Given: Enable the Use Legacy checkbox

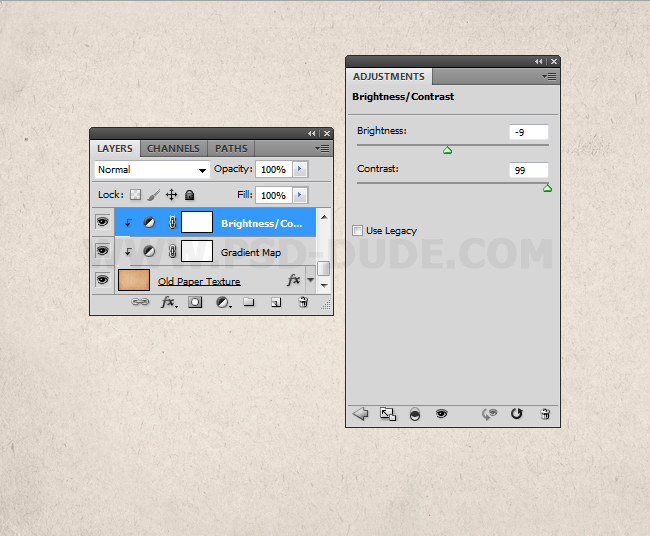Looking at the screenshot, I should tap(357, 230).
